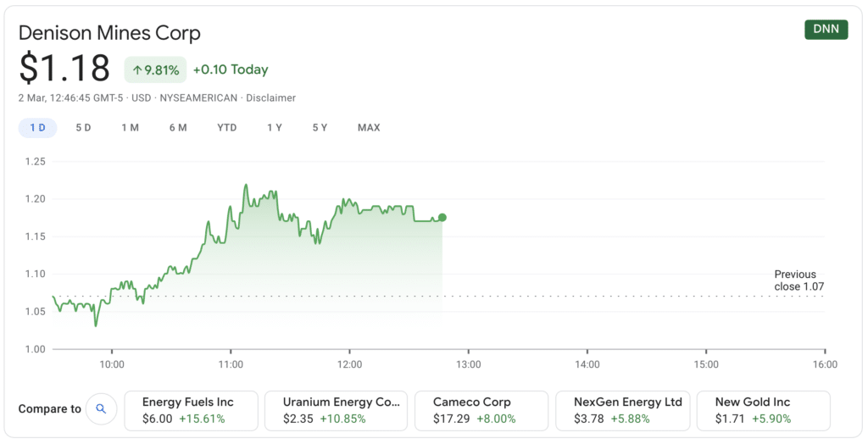Select the 6 M time range
The image size is (868, 444).
point(178,128)
